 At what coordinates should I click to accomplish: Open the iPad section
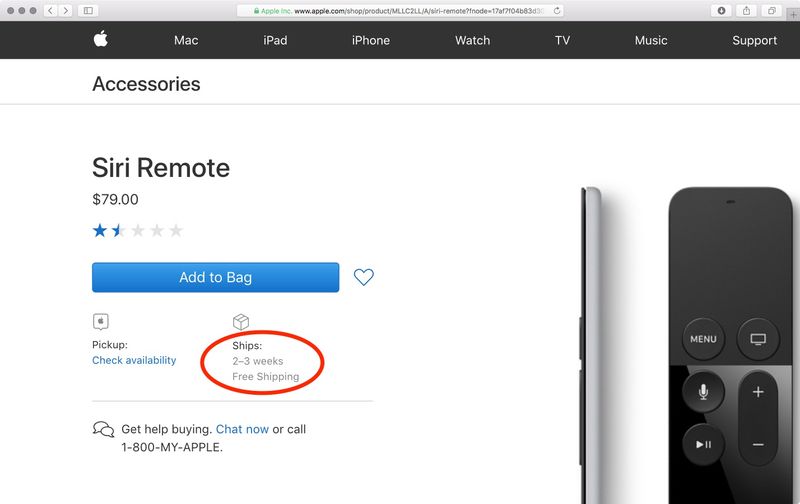[x=275, y=40]
